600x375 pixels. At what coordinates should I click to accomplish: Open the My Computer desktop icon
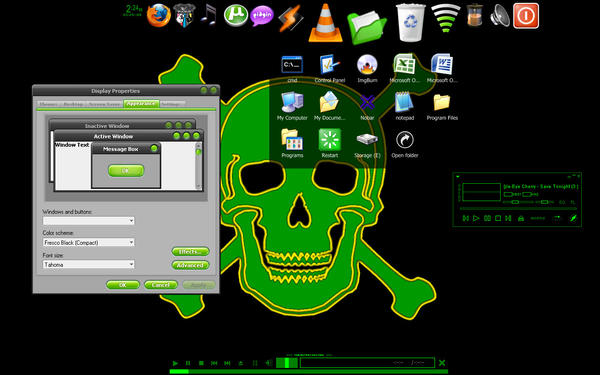(292, 106)
